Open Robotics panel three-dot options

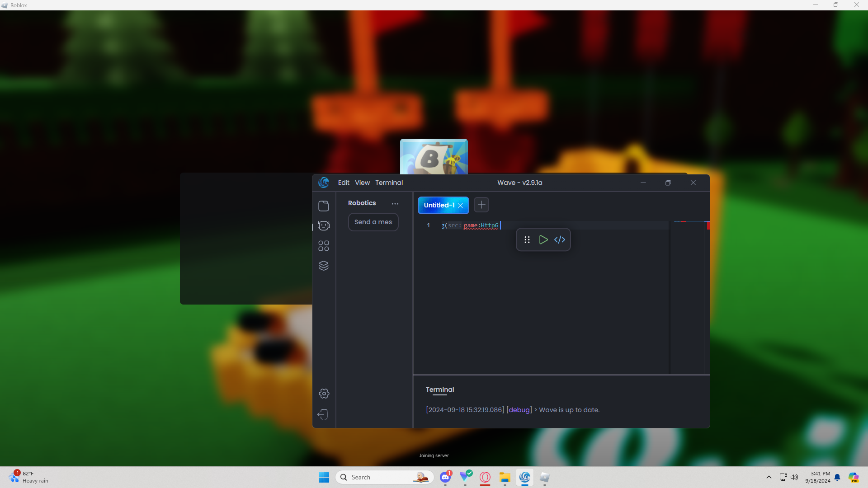395,204
